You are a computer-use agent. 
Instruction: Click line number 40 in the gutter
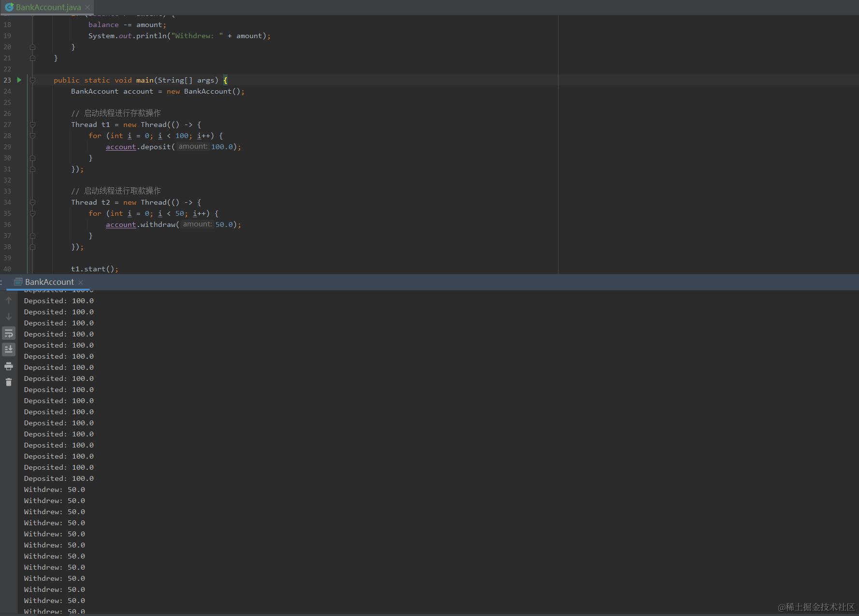(7, 269)
